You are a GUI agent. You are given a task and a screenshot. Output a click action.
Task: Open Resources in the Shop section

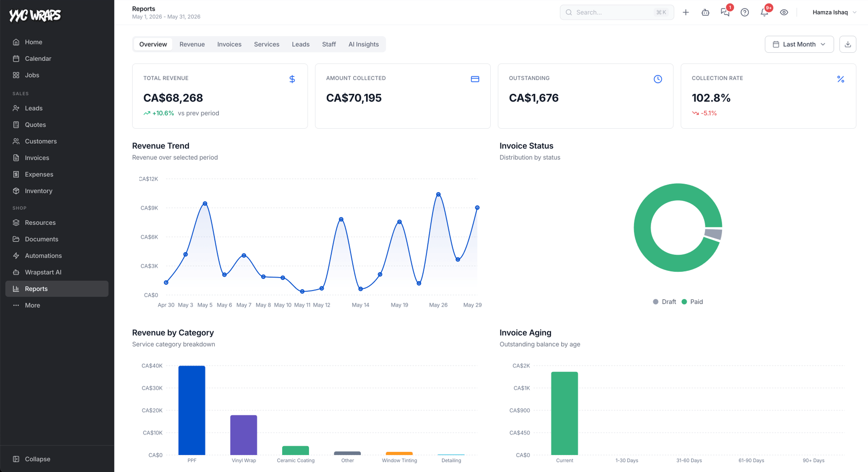coord(57,223)
